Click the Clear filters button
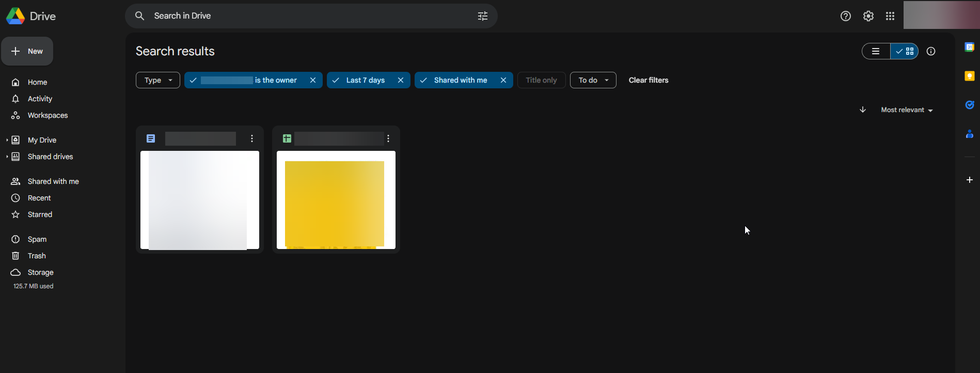This screenshot has width=980, height=373. (648, 80)
